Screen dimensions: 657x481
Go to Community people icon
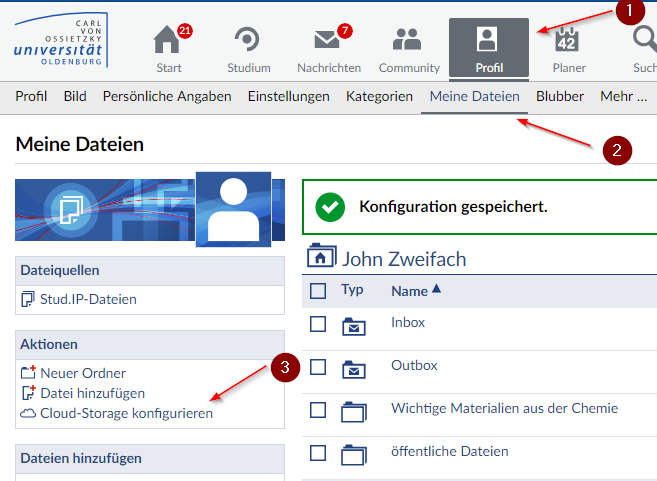tap(408, 41)
